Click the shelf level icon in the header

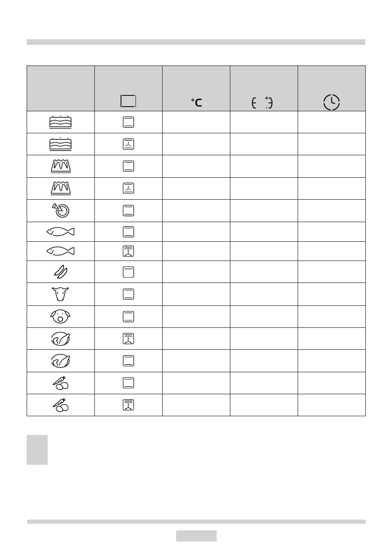point(262,103)
